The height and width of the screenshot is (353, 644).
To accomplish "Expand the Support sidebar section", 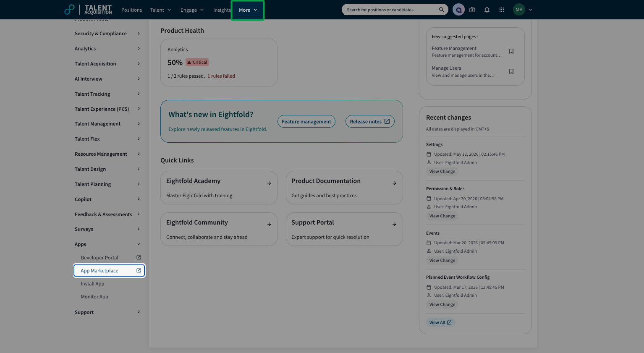I will point(107,312).
